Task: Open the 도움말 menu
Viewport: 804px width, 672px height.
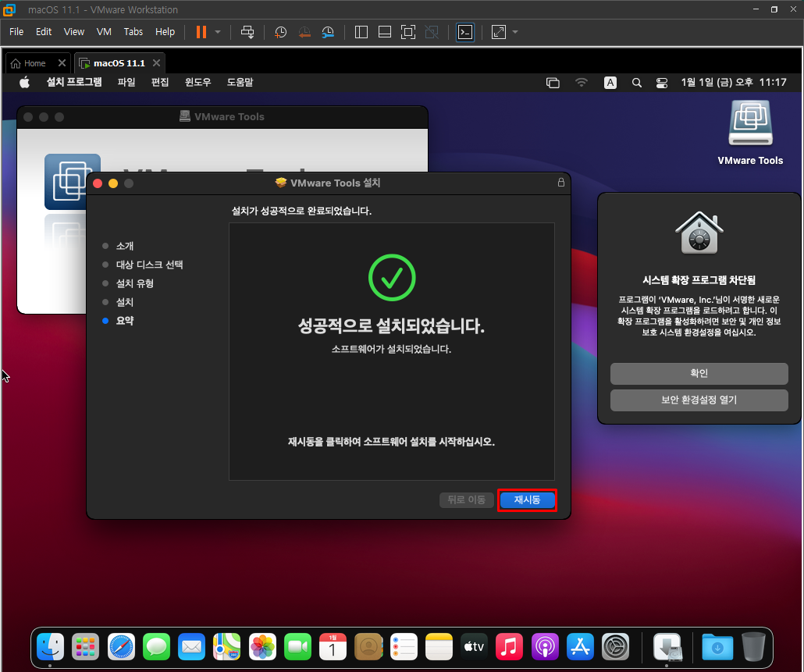Action: (240, 82)
